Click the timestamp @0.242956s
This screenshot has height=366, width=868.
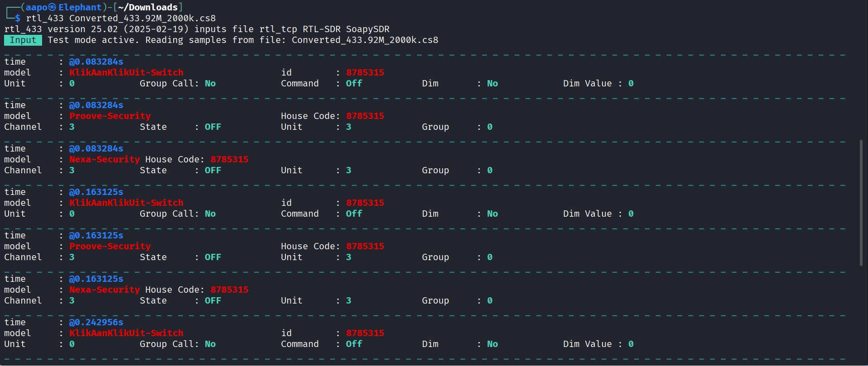pyautogui.click(x=96, y=323)
